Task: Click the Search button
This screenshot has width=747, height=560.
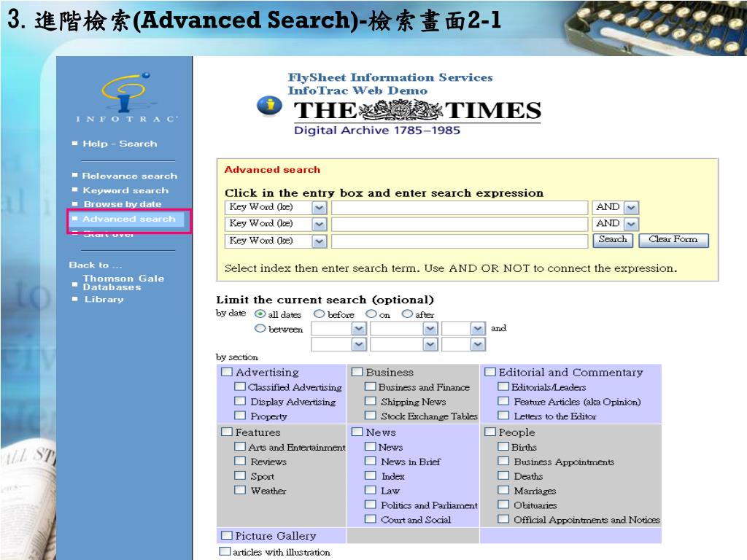Action: click(613, 240)
